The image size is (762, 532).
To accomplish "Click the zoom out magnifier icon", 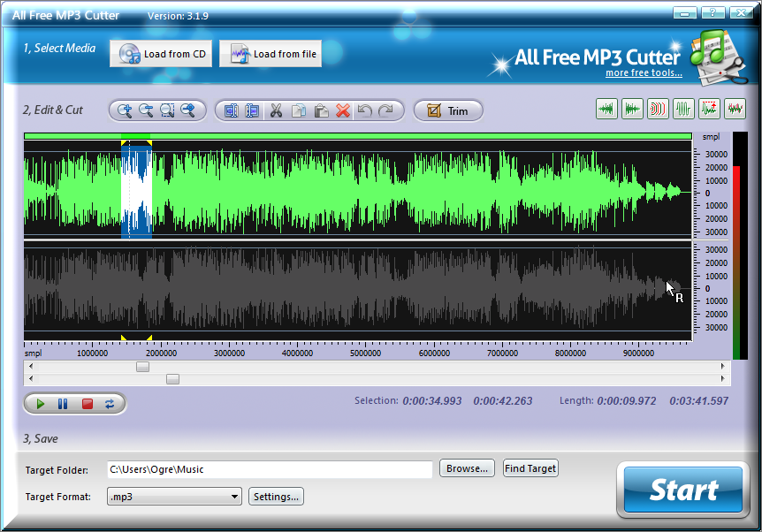I will pyautogui.click(x=146, y=110).
